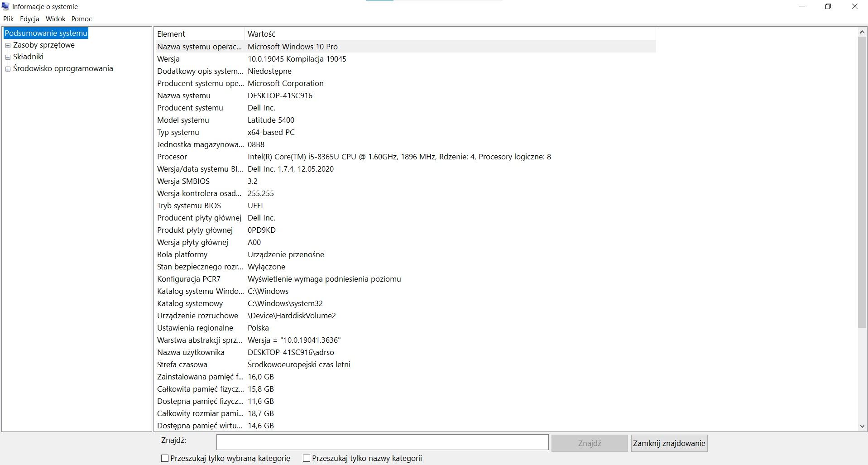This screenshot has height=465, width=868.
Task: Select the Procesor row label
Action: [172, 157]
